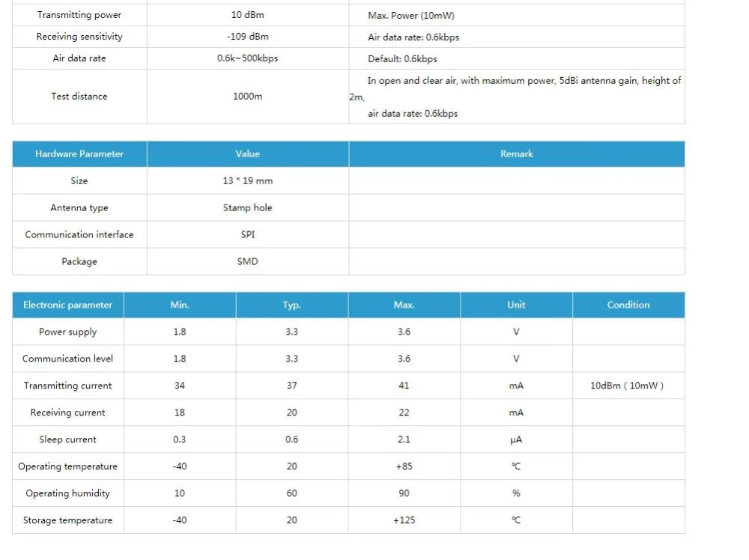Click 'Air data rate: 0.6kbps' remark
This screenshot has width=749, height=560.
[x=413, y=37]
